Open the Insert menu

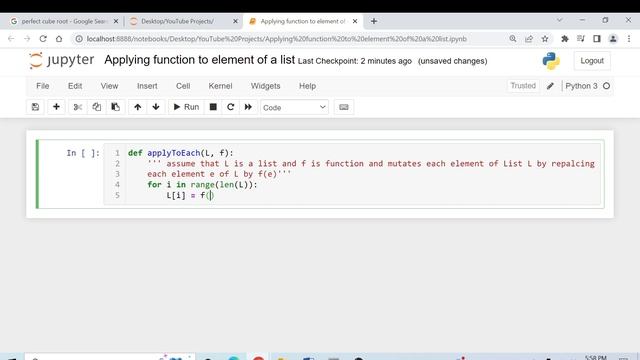(147, 86)
